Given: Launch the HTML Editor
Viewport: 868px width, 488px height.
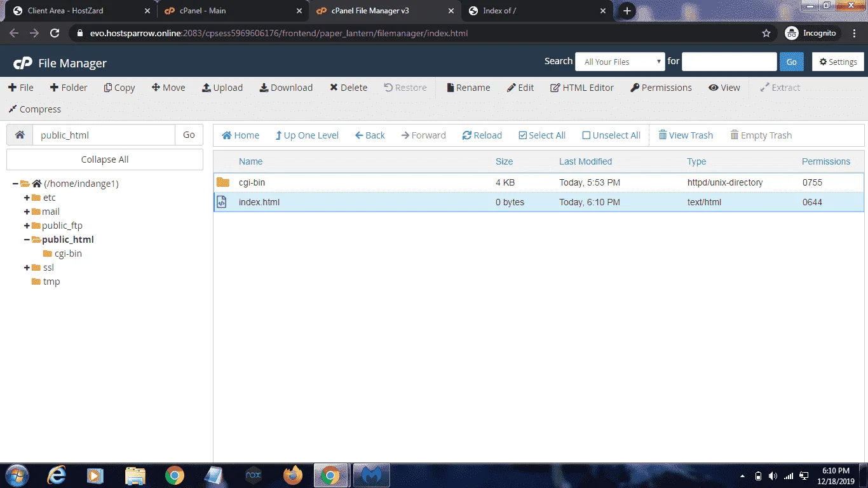Looking at the screenshot, I should [582, 88].
